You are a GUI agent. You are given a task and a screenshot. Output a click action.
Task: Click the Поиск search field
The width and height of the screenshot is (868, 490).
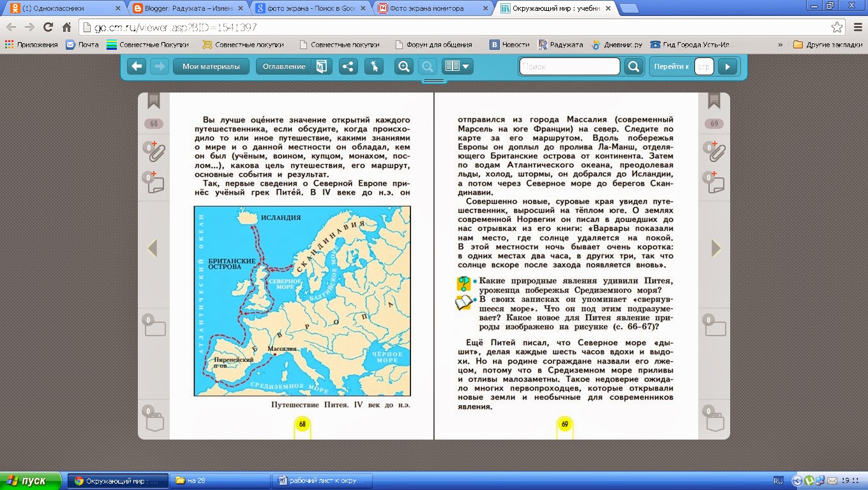point(569,66)
